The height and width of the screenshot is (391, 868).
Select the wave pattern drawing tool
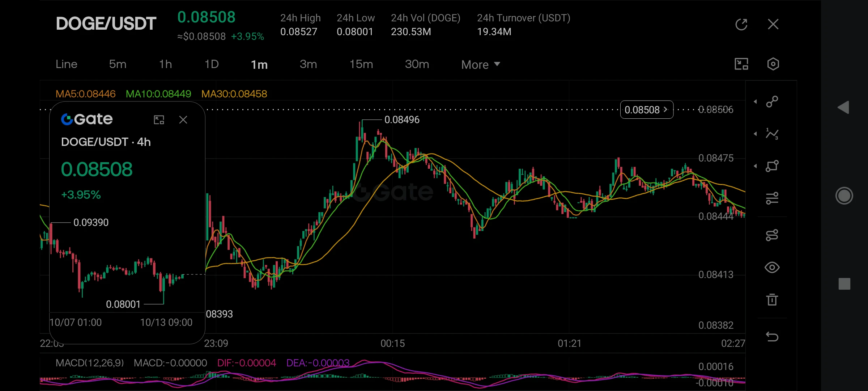coord(772,134)
